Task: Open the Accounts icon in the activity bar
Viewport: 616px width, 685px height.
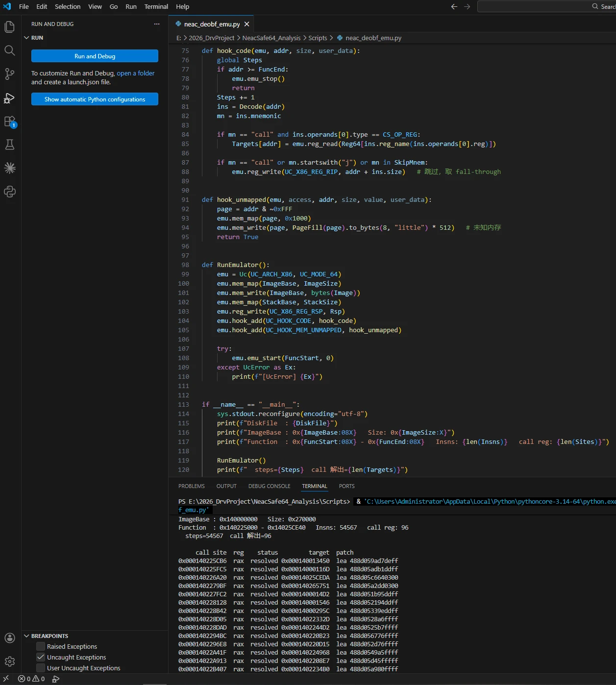Action: 10,638
